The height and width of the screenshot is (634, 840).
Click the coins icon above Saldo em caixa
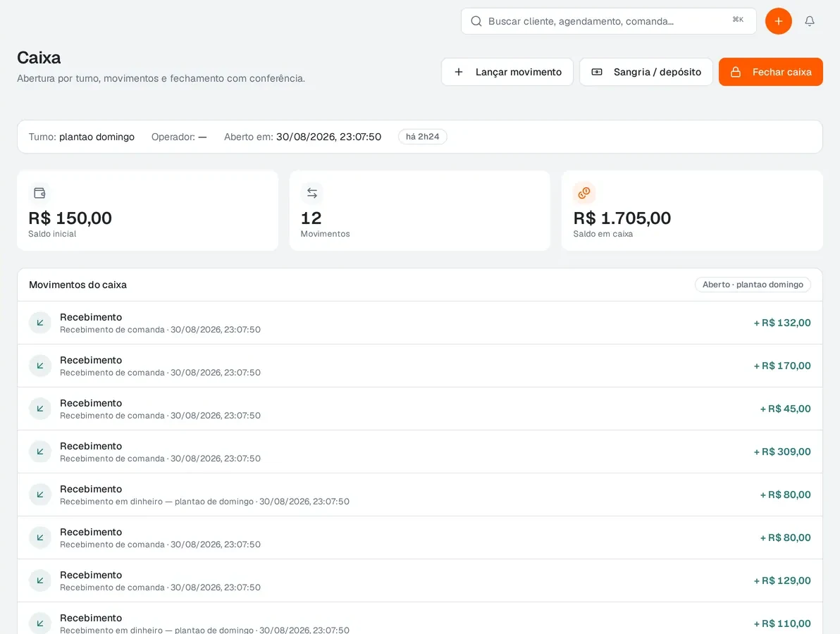click(x=584, y=193)
